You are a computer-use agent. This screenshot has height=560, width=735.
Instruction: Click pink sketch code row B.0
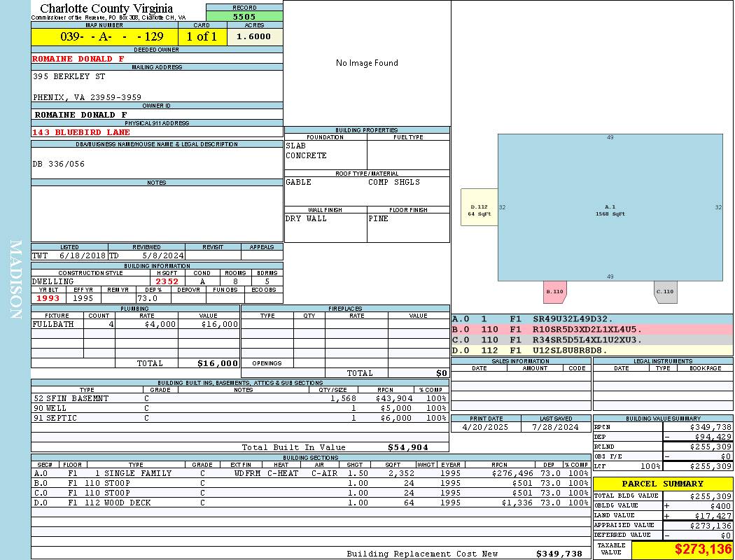592,330
